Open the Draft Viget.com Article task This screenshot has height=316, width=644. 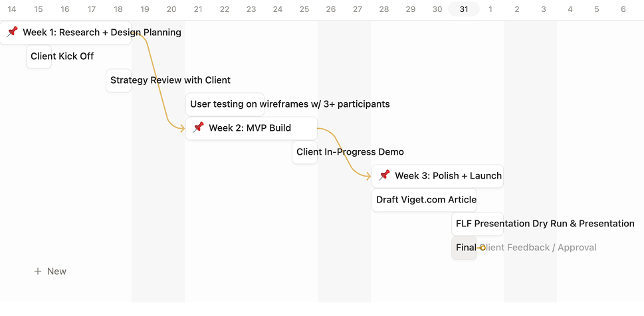click(426, 200)
